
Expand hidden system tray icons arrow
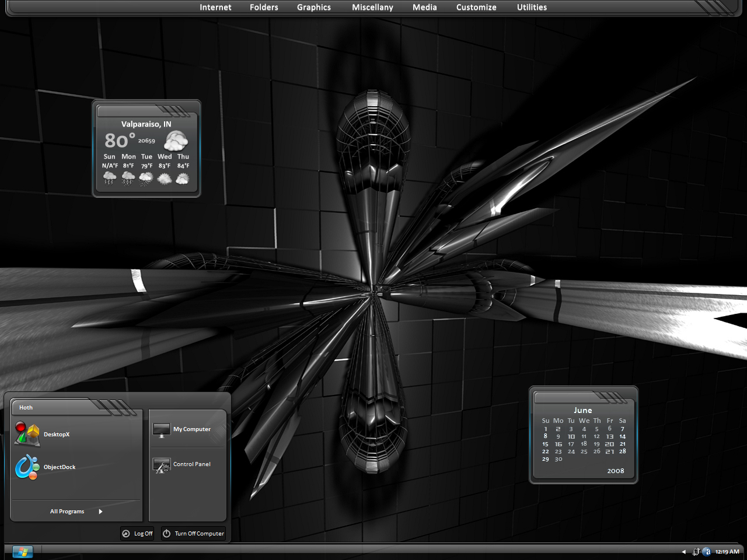pos(683,552)
